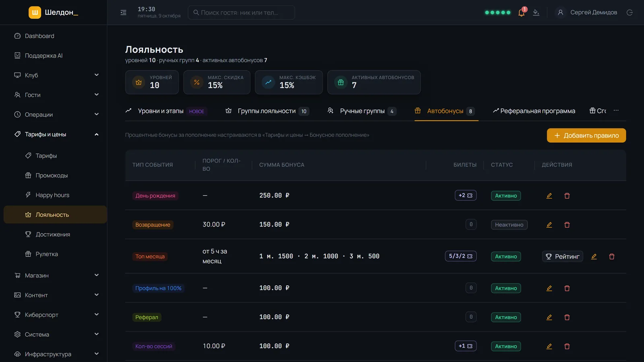Click the more tabs ellipsis icon
This screenshot has height=362, width=644.
616,111
